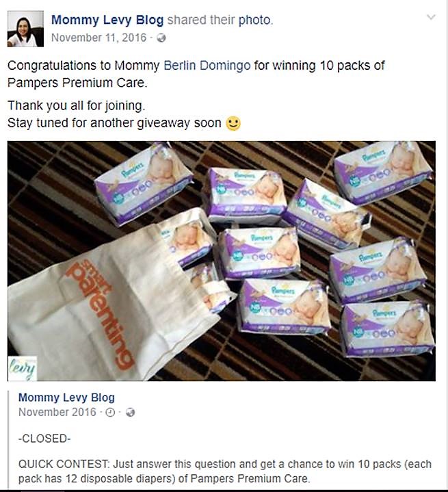Open the Mommy Levy Blog profile picture
The width and height of the screenshot is (448, 492).
pos(25,29)
